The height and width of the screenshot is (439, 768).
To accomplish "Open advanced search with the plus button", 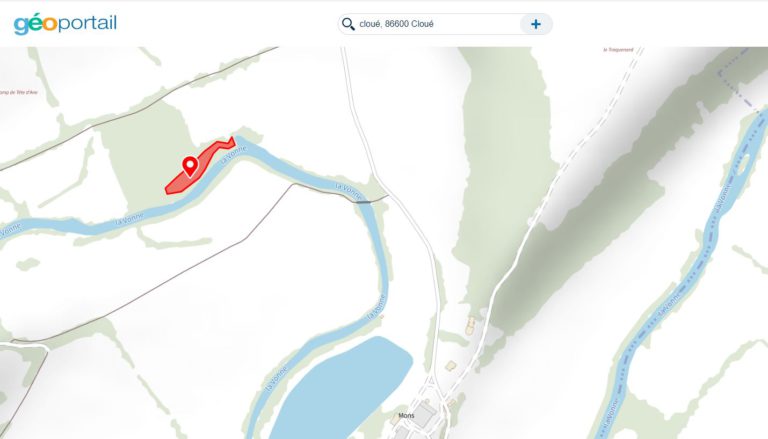I will click(536, 24).
